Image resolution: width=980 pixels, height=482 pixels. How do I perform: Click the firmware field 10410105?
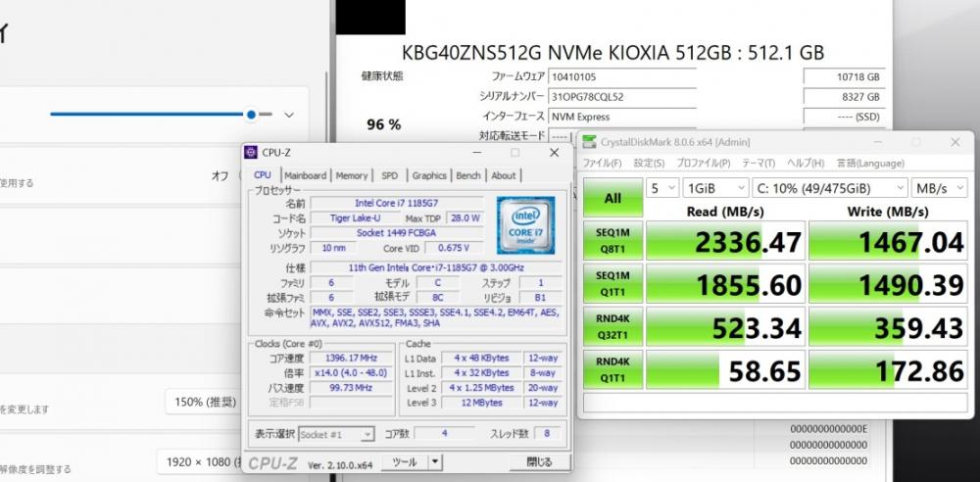622,76
